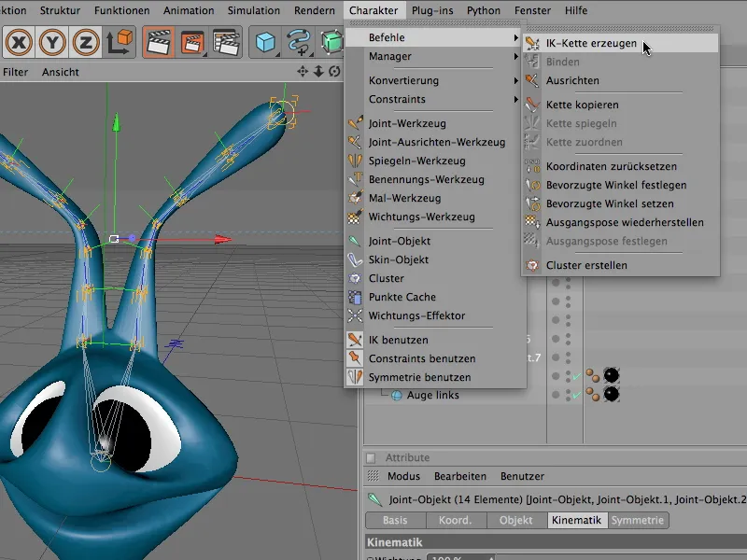
Task: Open Modus in the Attribute manager
Action: pos(403,476)
